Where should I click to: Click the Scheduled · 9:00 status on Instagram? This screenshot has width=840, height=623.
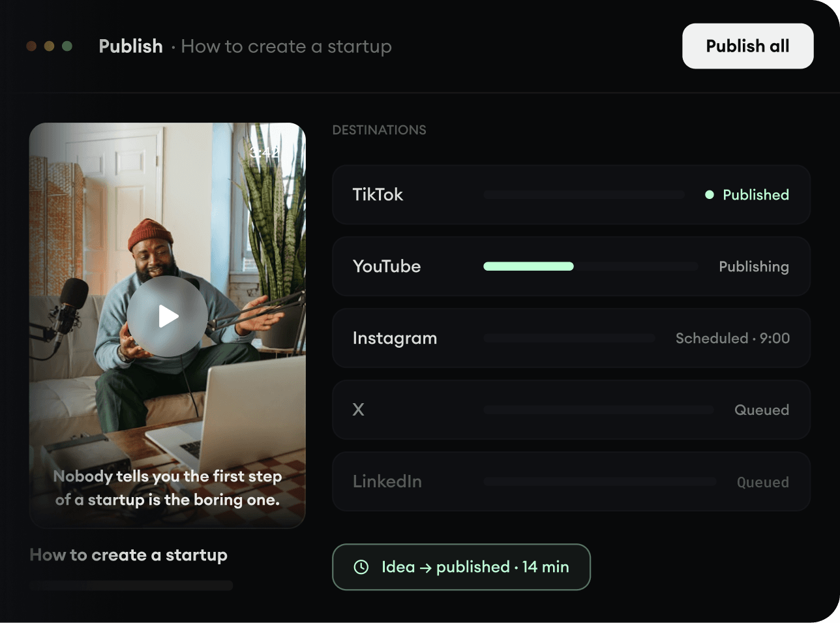pyautogui.click(x=732, y=338)
